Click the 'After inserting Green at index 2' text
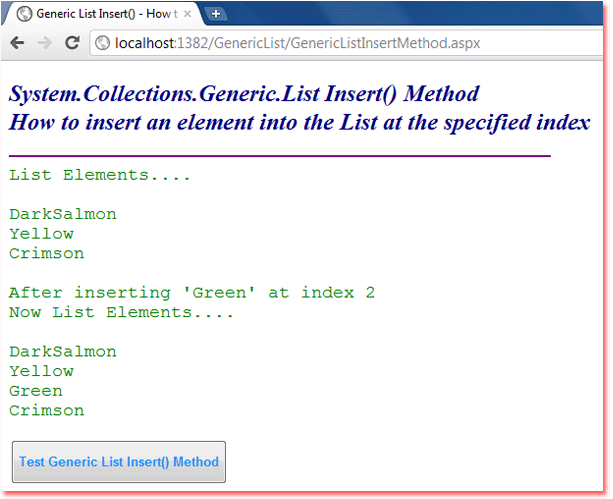The width and height of the screenshot is (613, 499). (191, 293)
